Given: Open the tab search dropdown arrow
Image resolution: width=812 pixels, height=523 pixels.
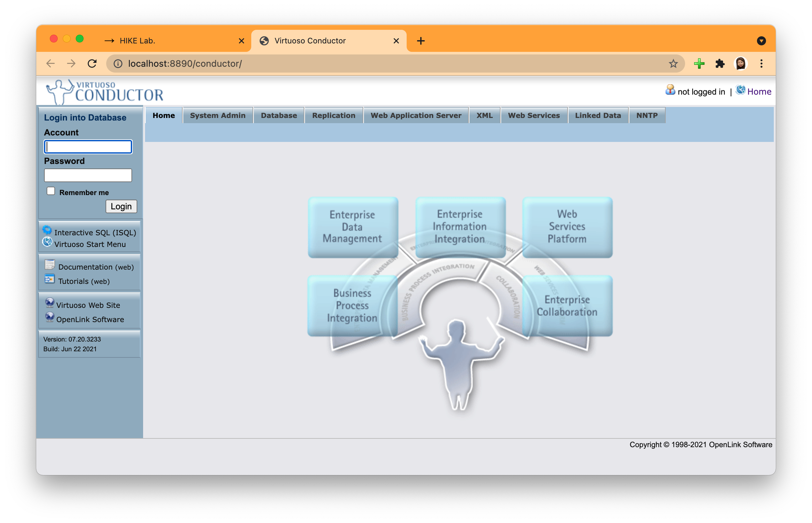Looking at the screenshot, I should coord(761,41).
